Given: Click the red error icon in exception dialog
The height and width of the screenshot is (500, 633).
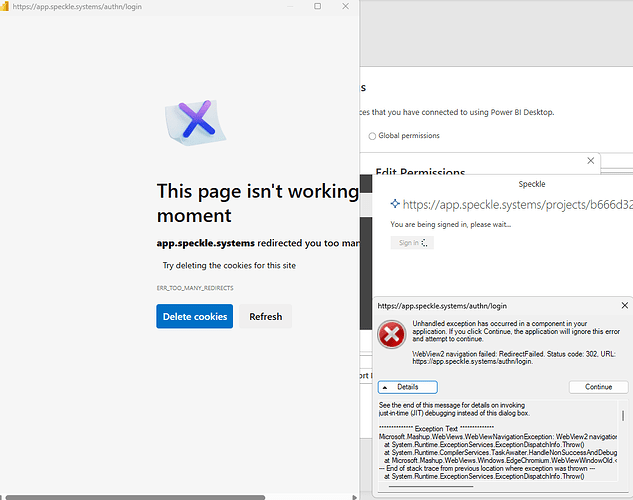Looking at the screenshot, I should (391, 335).
